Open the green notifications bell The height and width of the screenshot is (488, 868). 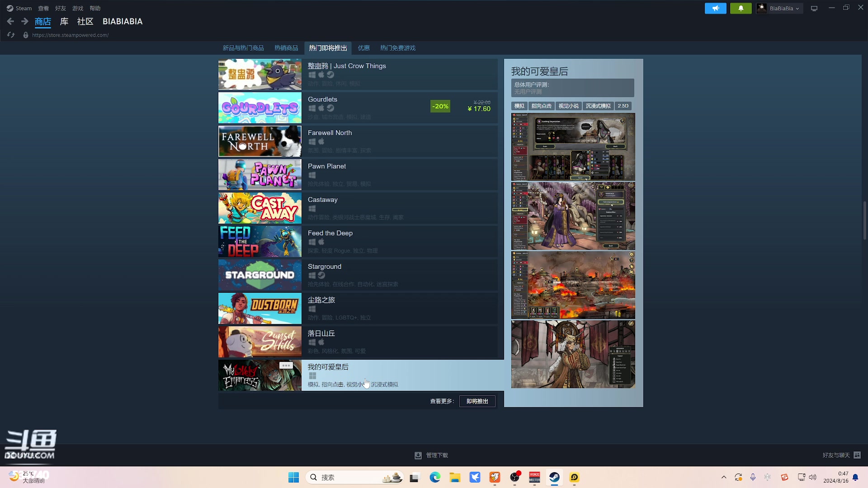[x=741, y=8]
